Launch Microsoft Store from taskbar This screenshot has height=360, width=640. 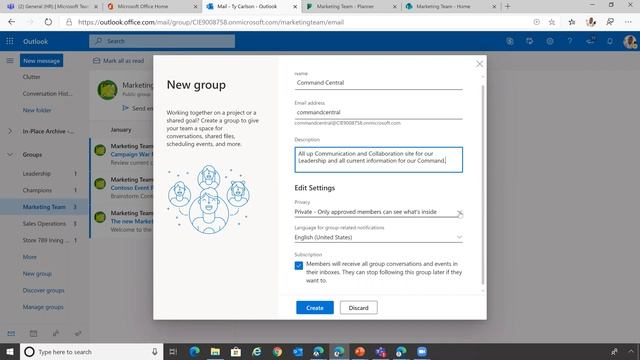[236, 352]
